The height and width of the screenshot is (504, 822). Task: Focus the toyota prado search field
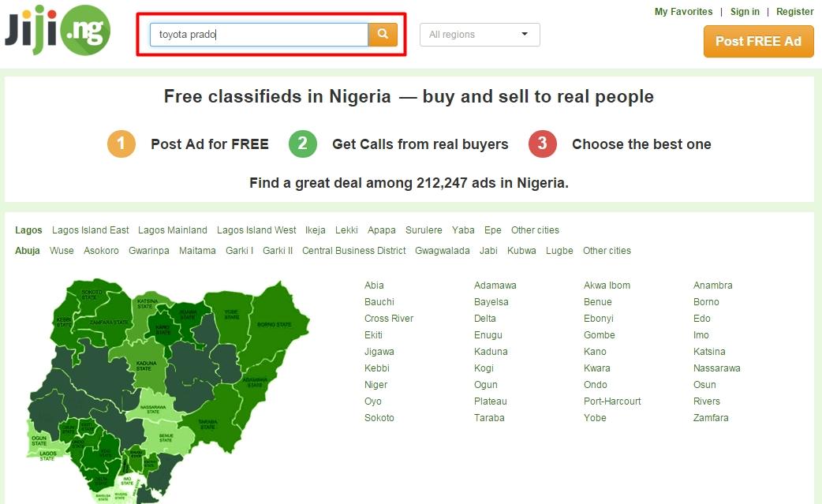(259, 35)
